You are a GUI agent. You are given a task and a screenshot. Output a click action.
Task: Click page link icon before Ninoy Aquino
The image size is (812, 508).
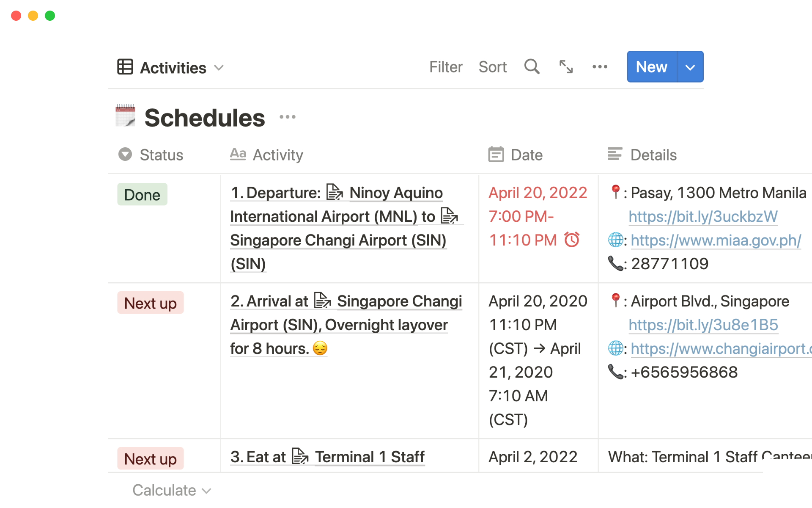[x=335, y=192]
